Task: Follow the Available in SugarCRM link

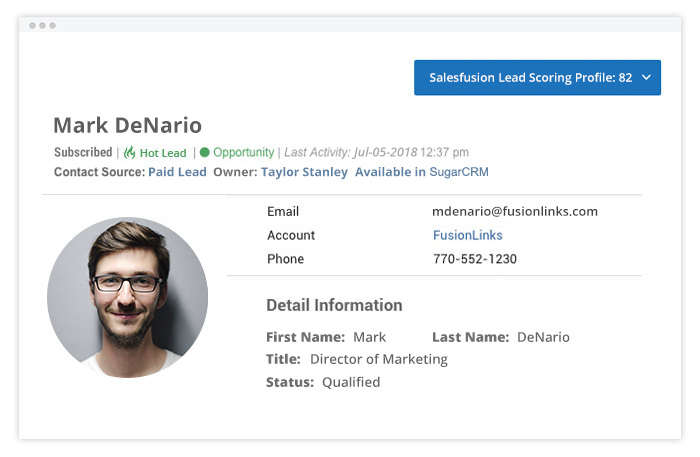Action: [421, 172]
